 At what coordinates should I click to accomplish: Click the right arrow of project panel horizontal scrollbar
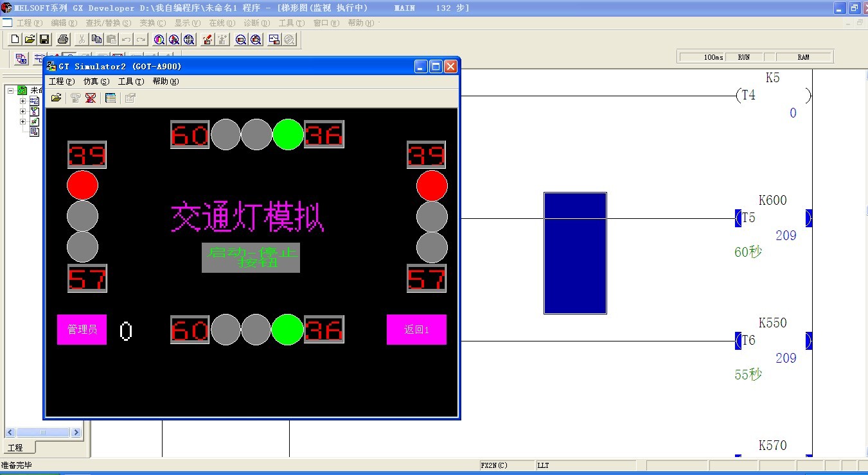point(76,433)
